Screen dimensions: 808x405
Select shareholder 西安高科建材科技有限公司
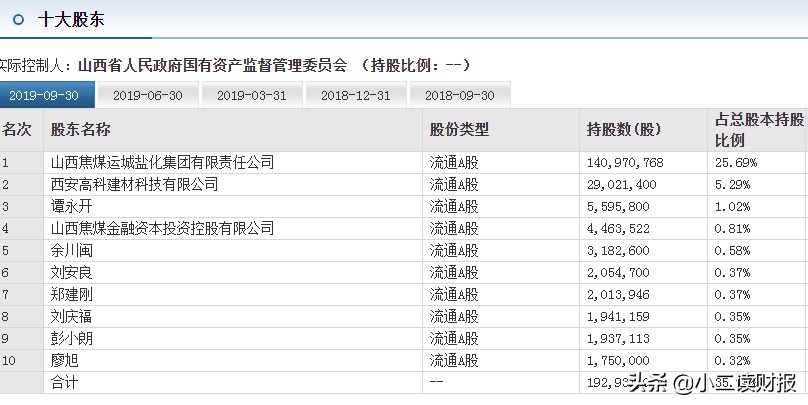134,184
